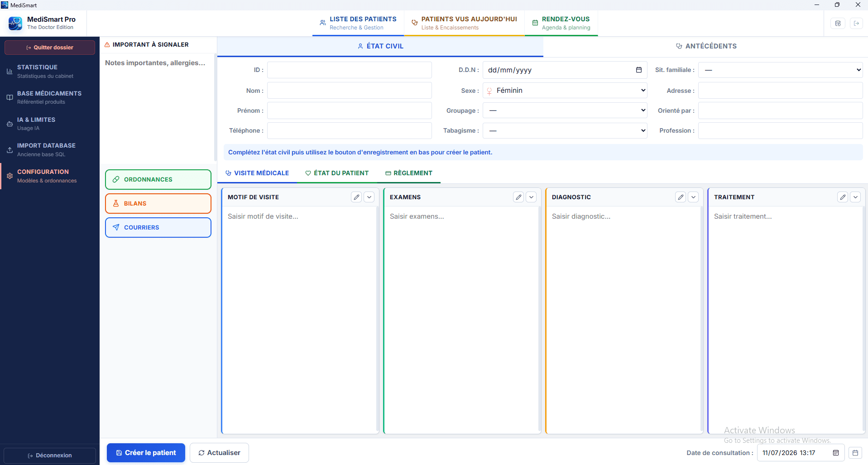
Task: Open the Bilans button
Action: point(158,203)
